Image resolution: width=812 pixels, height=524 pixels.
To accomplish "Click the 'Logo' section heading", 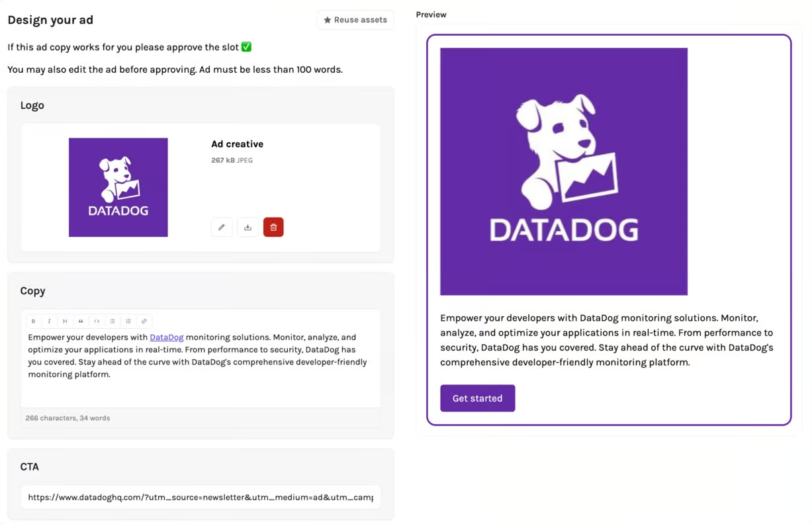I will click(32, 105).
